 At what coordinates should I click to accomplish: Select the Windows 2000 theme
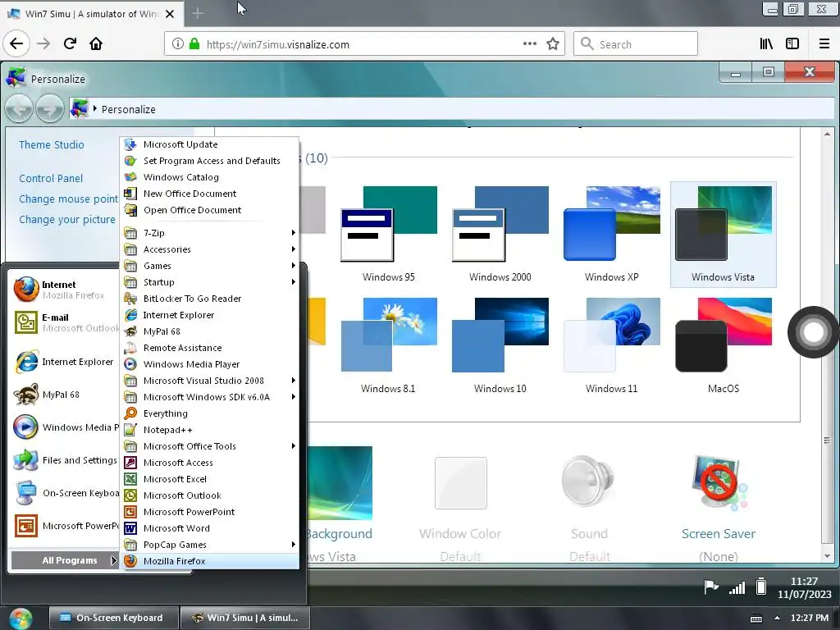500,235
